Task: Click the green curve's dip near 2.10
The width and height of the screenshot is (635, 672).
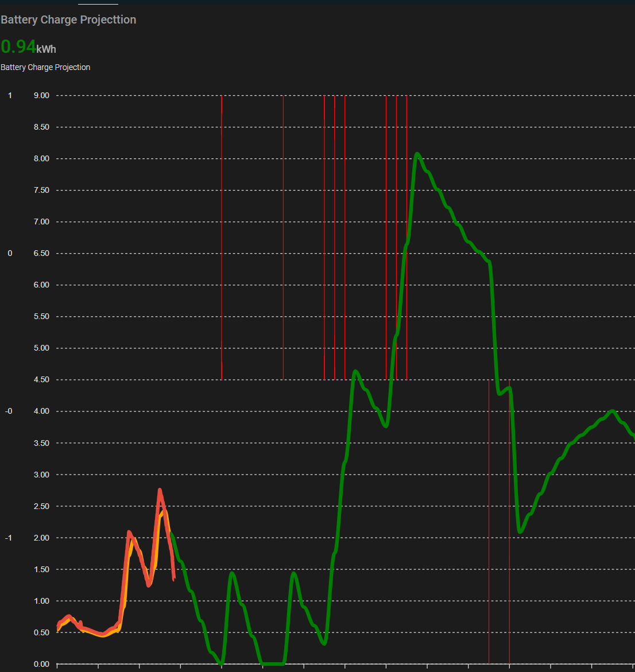Action: click(520, 531)
